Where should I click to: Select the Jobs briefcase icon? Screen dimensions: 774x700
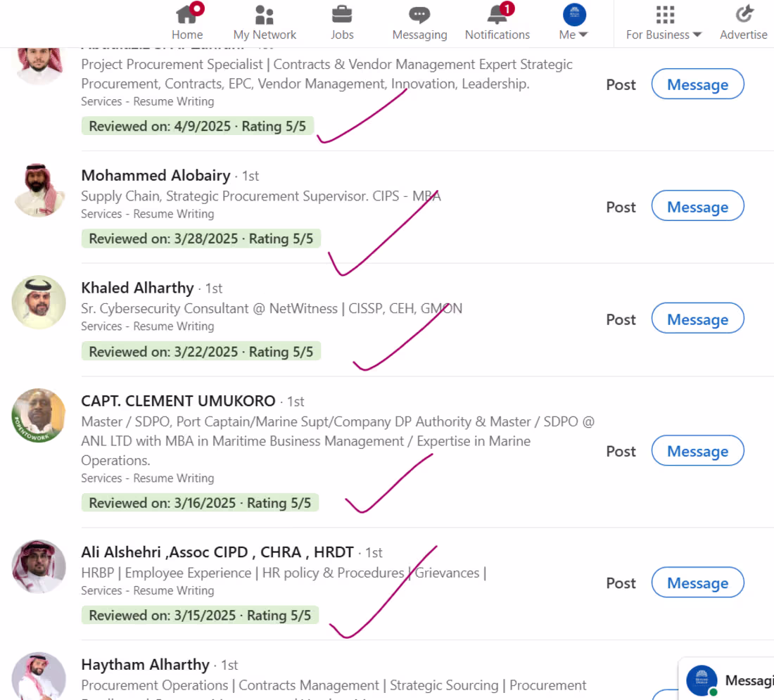(x=342, y=15)
